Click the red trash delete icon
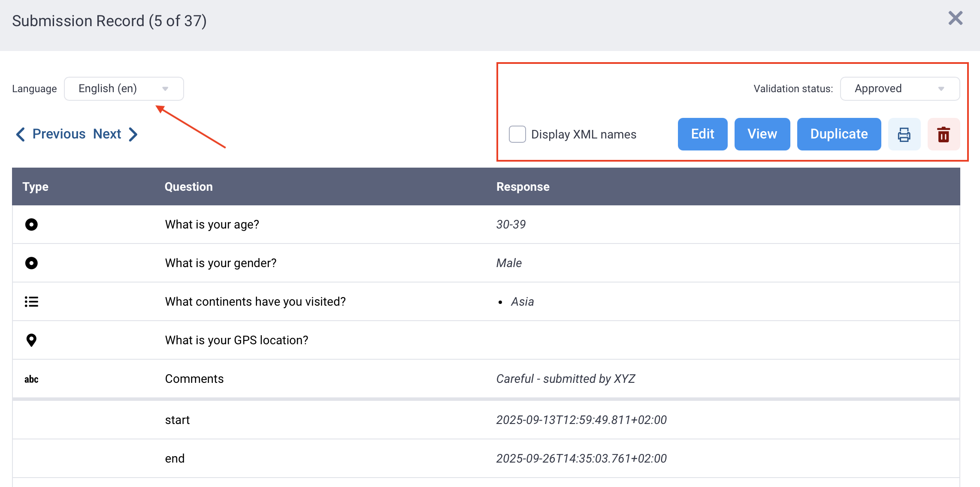980x487 pixels. [943, 135]
